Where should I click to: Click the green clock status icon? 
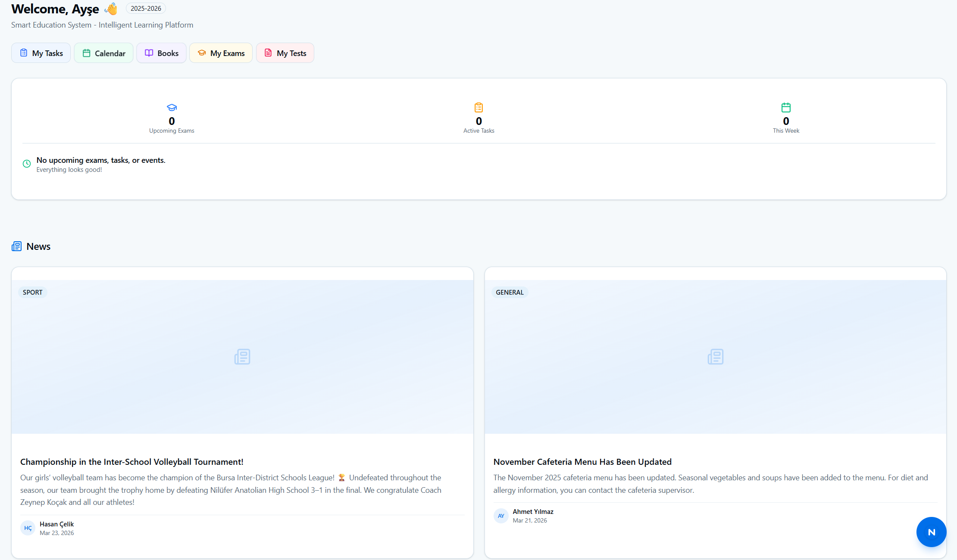pos(27,164)
